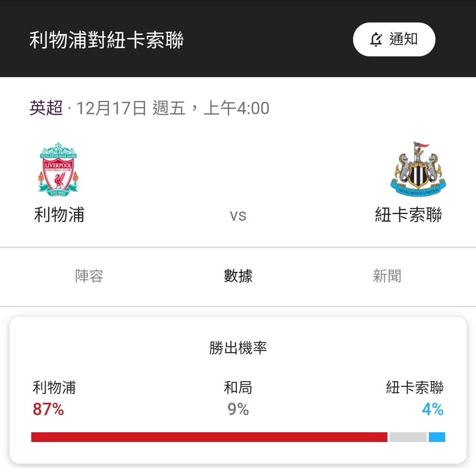The width and height of the screenshot is (476, 468).
Task: Tap the Liverpool club crest
Action: [58, 169]
